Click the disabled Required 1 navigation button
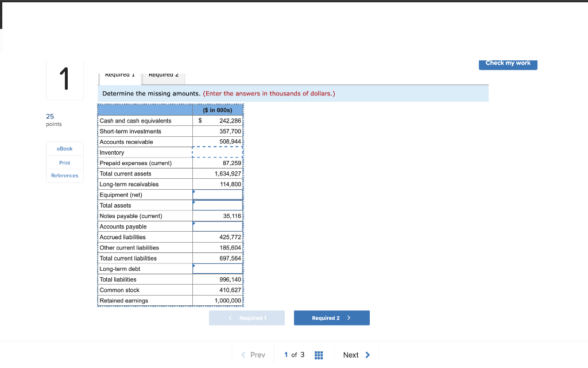The height and width of the screenshot is (368, 588). [247, 317]
